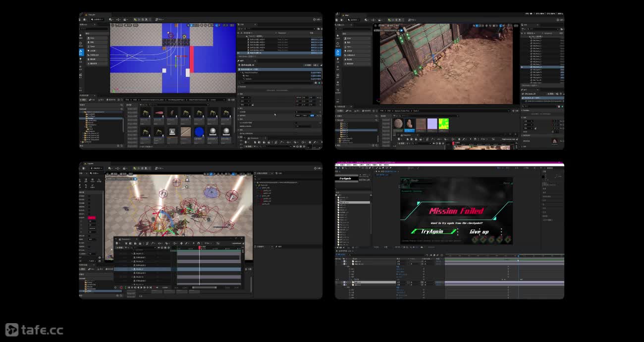This screenshot has height=342, width=644.
Task: Open selection mode dropdown in top-right editor toolbar
Action: [353, 20]
